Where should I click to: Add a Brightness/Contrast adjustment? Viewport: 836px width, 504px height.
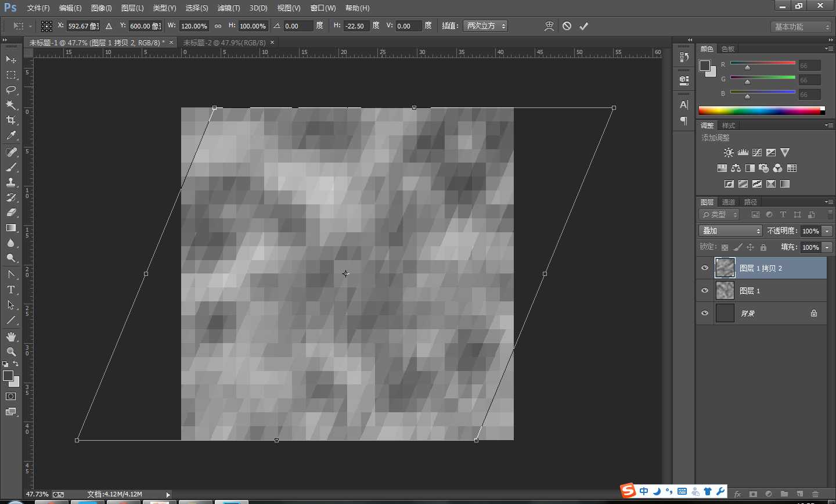tap(729, 153)
